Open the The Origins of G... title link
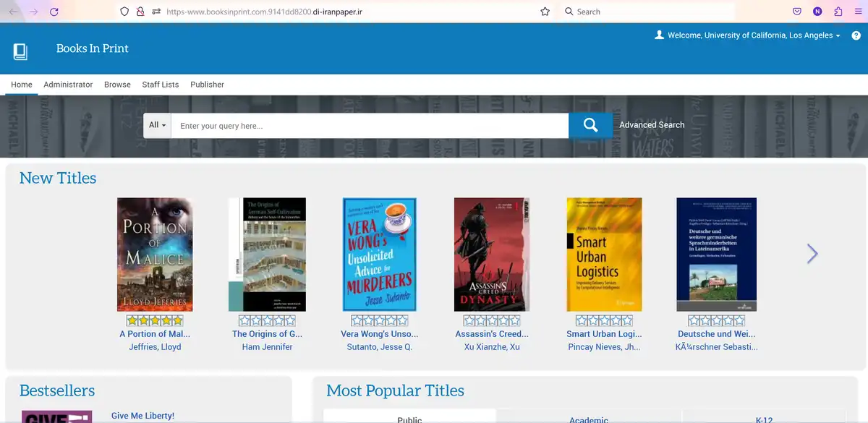The image size is (868, 423). point(267,334)
